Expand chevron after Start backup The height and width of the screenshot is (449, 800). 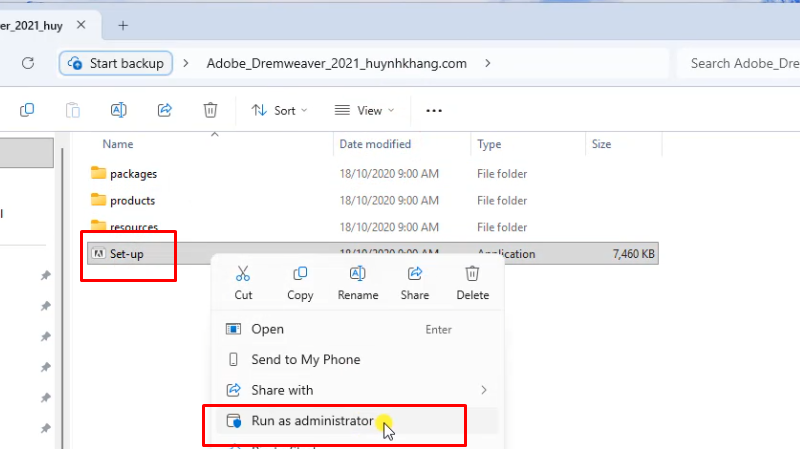pos(186,63)
